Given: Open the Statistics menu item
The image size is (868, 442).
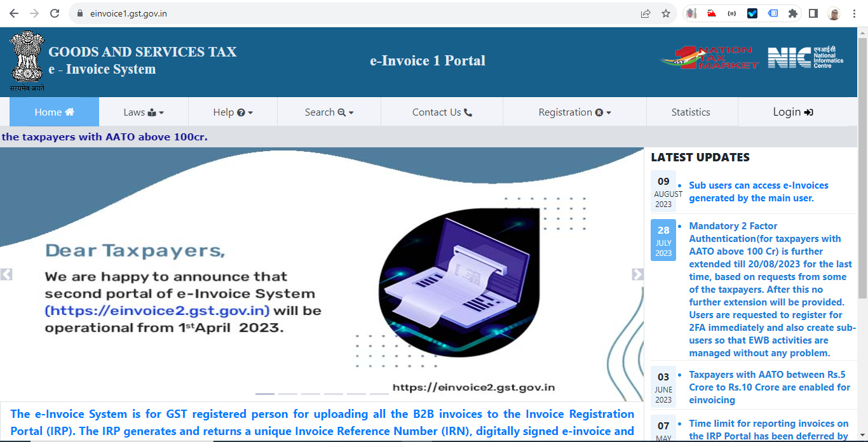Looking at the screenshot, I should coord(691,112).
